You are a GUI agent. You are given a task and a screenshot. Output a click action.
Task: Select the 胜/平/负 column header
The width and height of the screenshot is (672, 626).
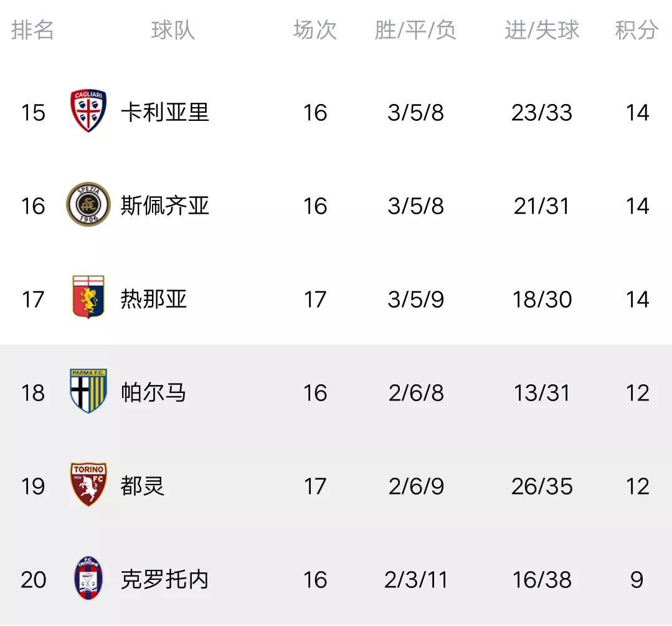(x=415, y=30)
